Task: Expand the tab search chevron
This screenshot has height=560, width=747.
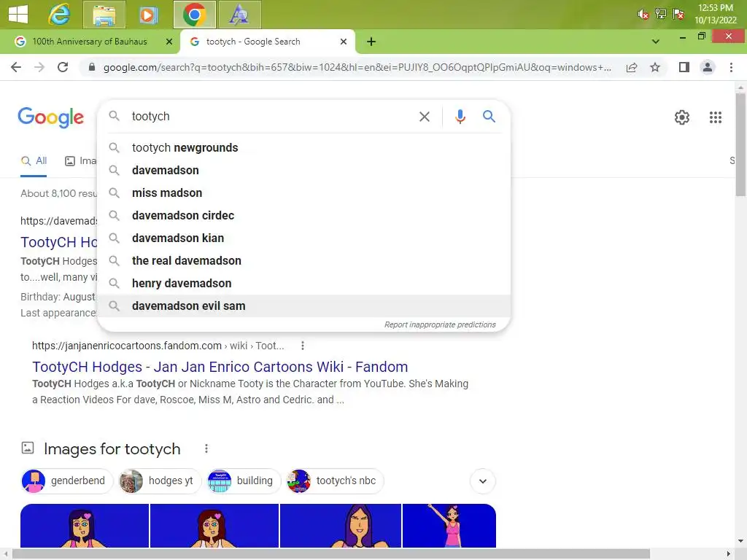Action: pos(656,42)
